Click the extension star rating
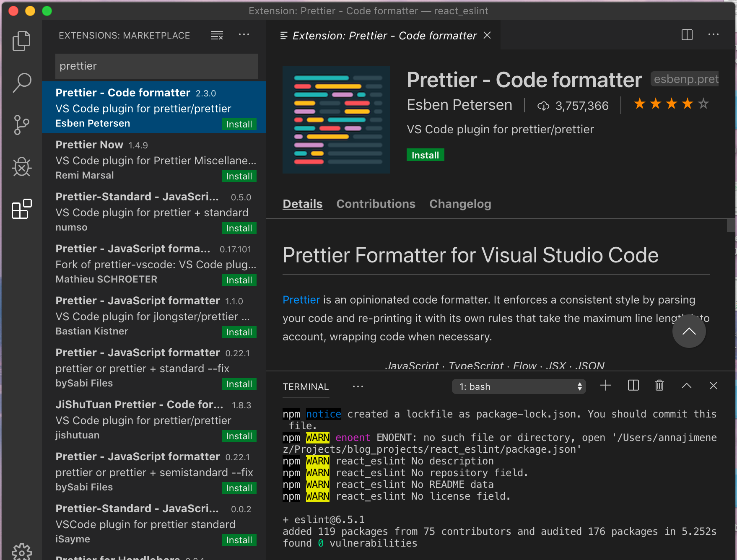This screenshot has width=737, height=560. (x=671, y=104)
